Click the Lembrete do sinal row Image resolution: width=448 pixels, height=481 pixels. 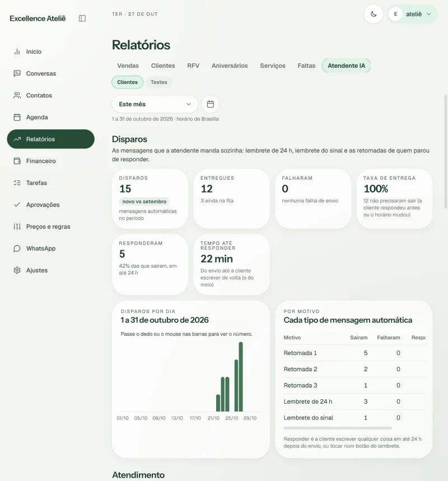[354, 418]
